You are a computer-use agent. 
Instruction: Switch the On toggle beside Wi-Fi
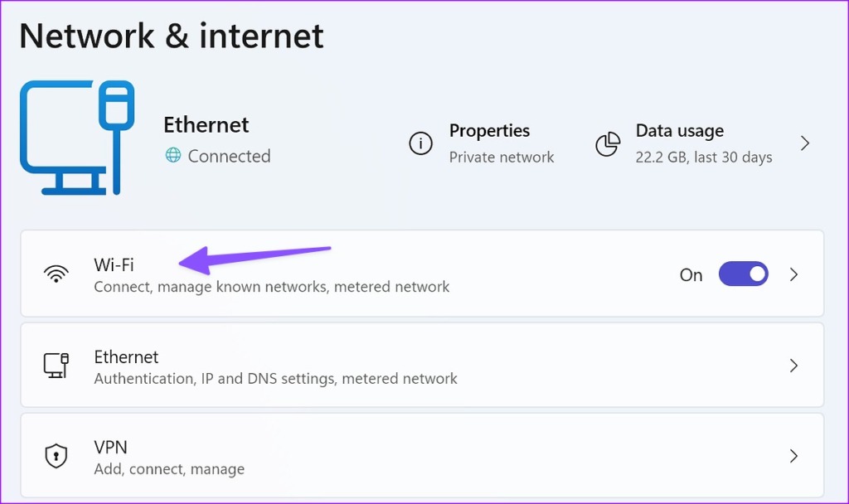pos(743,274)
